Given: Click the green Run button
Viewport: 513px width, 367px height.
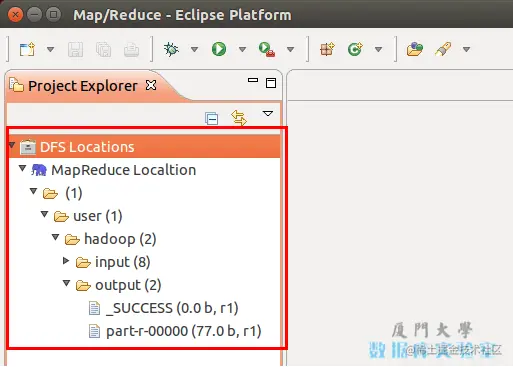Looking at the screenshot, I should [x=219, y=49].
